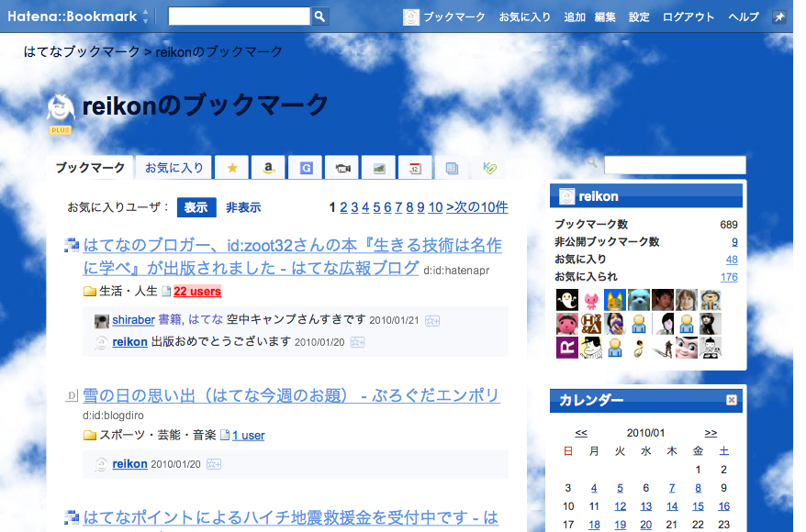Click shiraber's avatar thumbnail
The width and height of the screenshot is (806, 532).
point(102,321)
